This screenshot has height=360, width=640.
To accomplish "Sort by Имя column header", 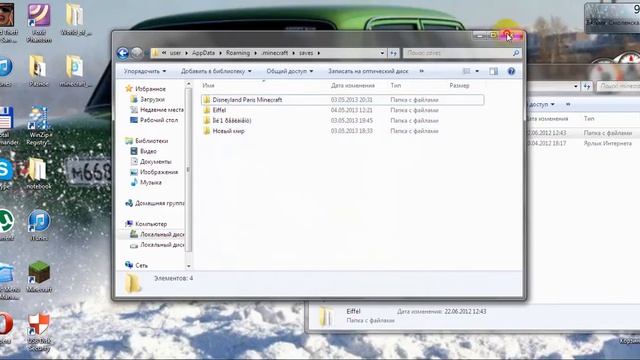I will coord(208,85).
